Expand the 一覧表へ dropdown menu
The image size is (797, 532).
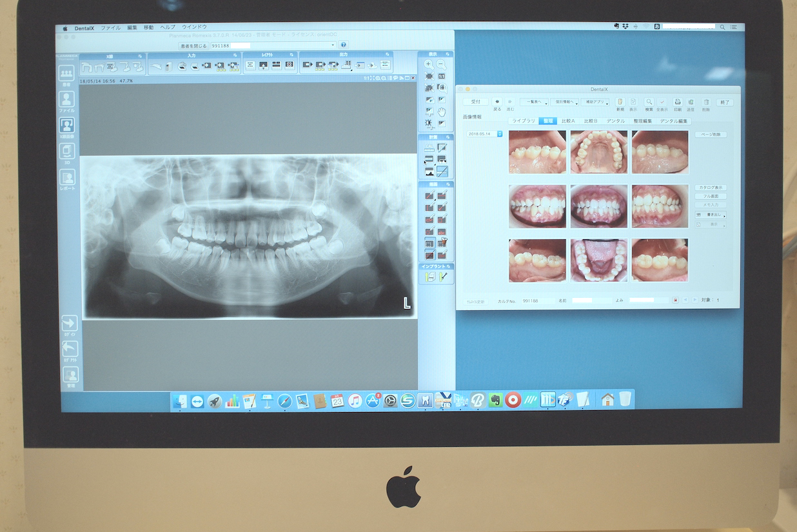tap(534, 102)
